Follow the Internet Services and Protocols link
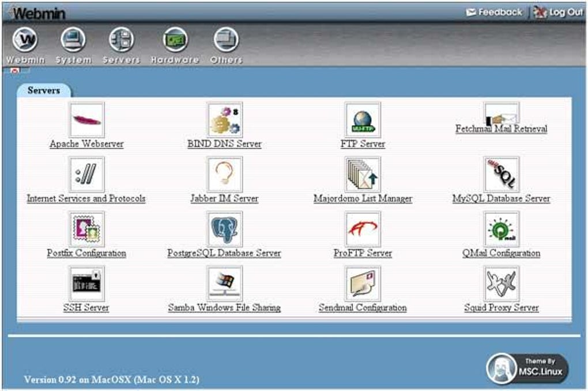 click(86, 198)
